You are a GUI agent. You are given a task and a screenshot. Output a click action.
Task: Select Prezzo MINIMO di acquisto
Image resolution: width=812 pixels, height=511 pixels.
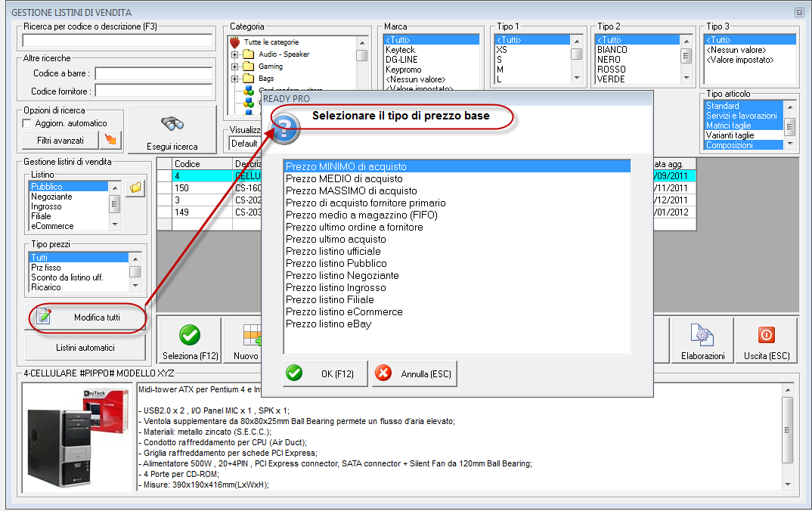pyautogui.click(x=457, y=166)
